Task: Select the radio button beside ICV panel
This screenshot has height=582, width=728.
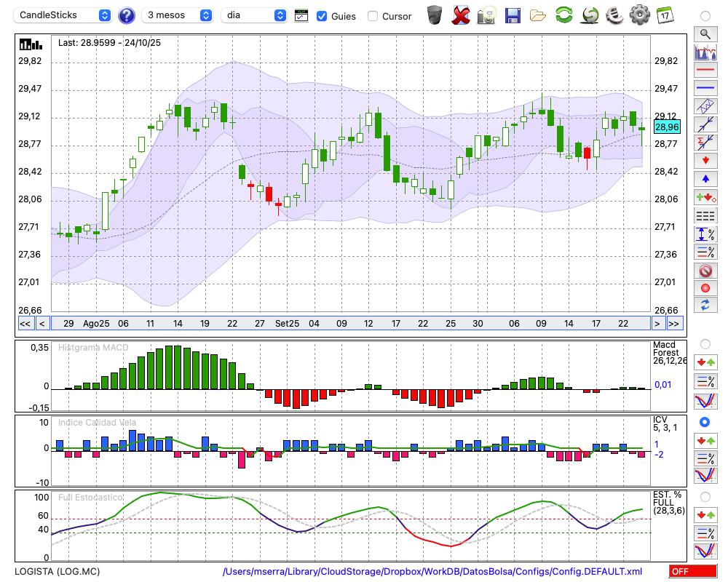Action: click(705, 422)
